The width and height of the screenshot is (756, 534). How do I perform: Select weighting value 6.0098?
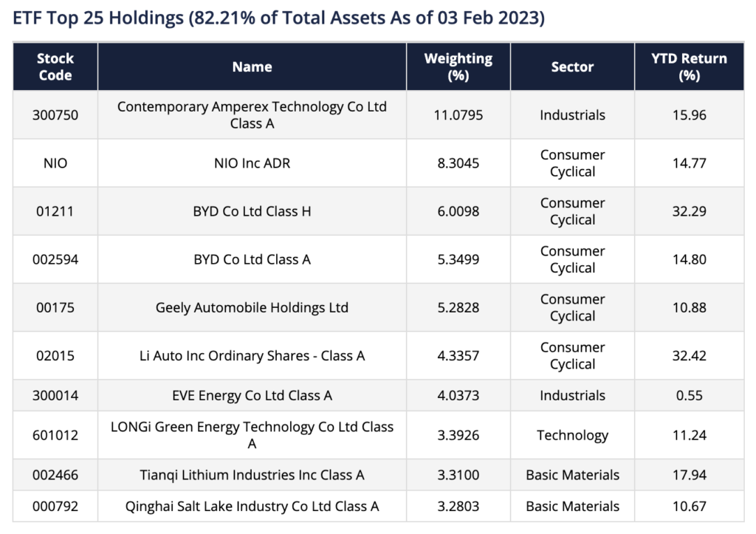[458, 211]
